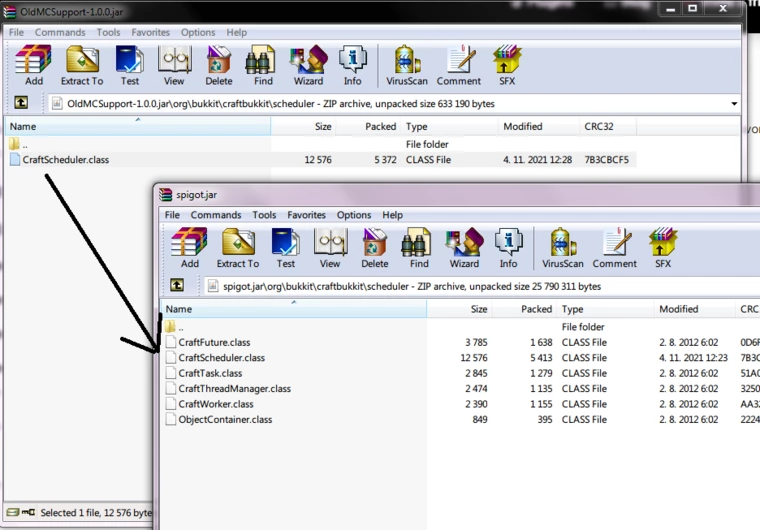Image resolution: width=760 pixels, height=530 pixels.
Task: Open File menu in spigot.jar window
Action: tap(172, 215)
